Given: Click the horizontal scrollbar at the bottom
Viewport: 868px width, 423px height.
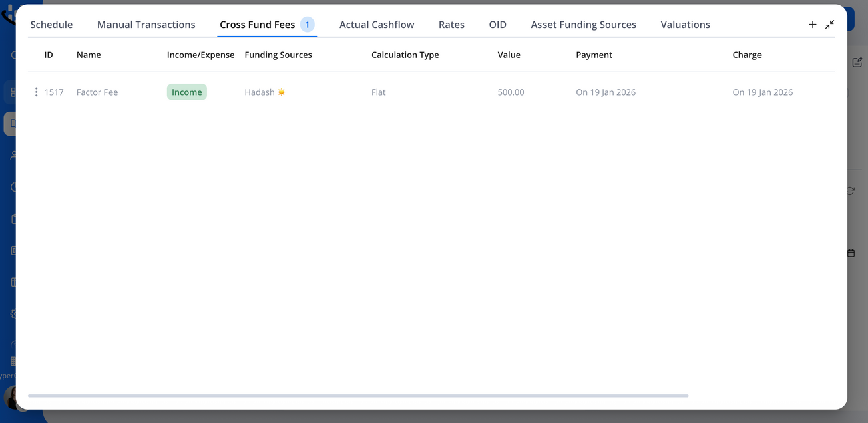Looking at the screenshot, I should pyautogui.click(x=358, y=395).
